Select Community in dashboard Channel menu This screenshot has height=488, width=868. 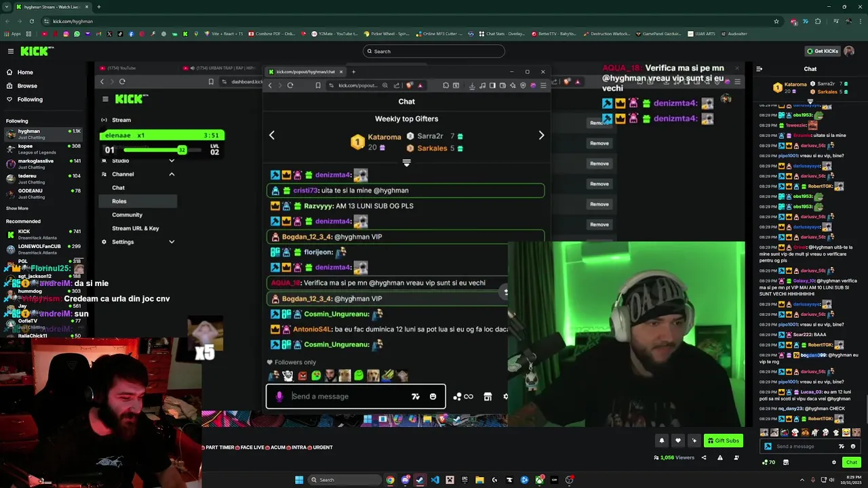127,215
